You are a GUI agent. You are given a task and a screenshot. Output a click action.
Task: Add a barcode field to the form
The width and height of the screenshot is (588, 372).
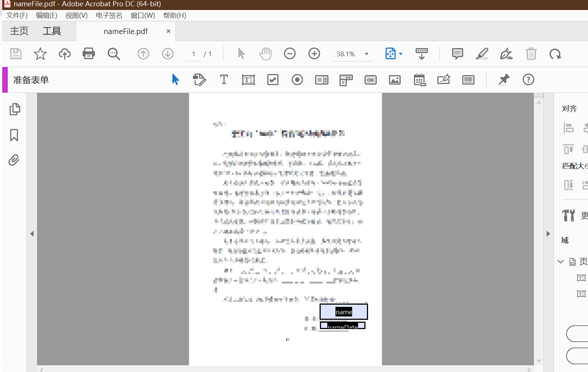coord(468,80)
